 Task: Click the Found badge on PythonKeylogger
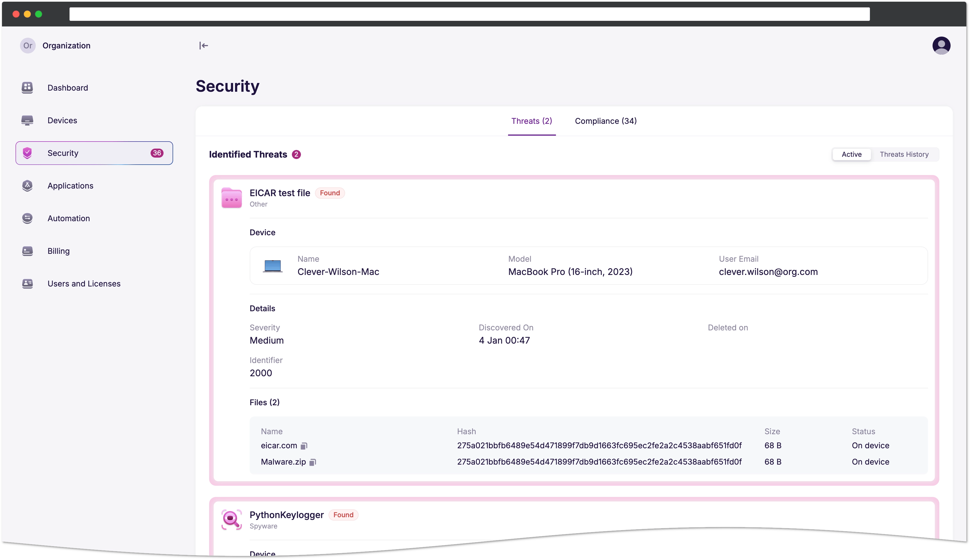click(x=343, y=515)
